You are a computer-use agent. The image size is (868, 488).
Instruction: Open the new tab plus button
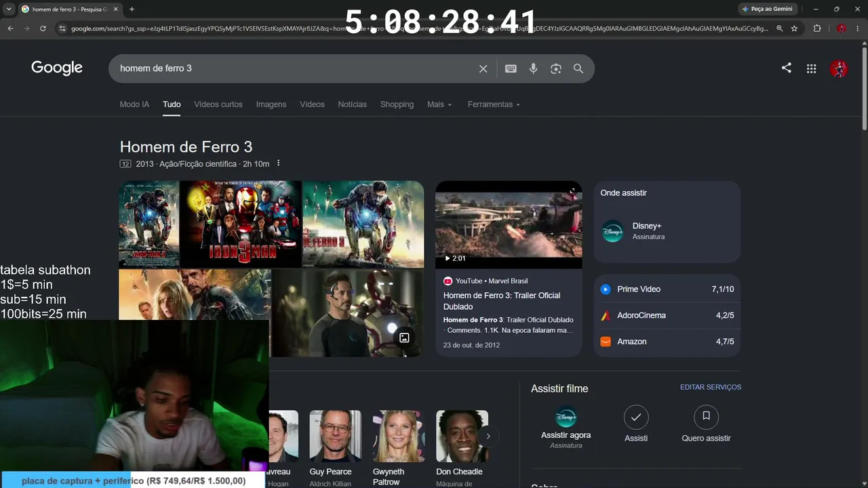click(x=132, y=9)
